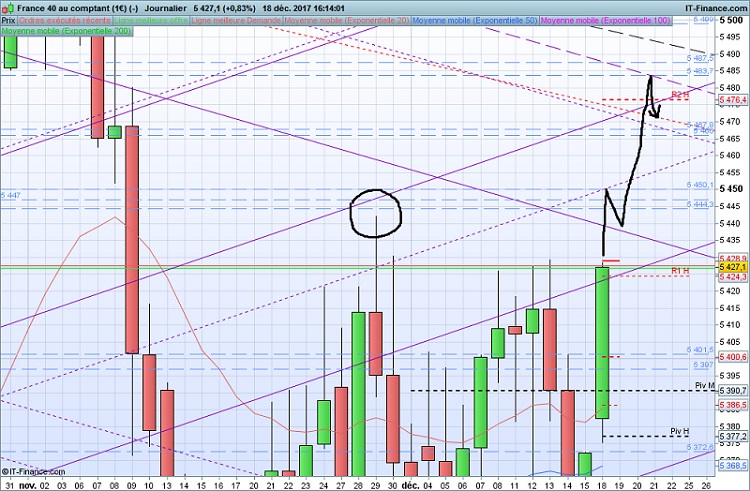This screenshot has width=750, height=491.
Task: Click the 5 401,5 level label
Action: click(x=700, y=350)
